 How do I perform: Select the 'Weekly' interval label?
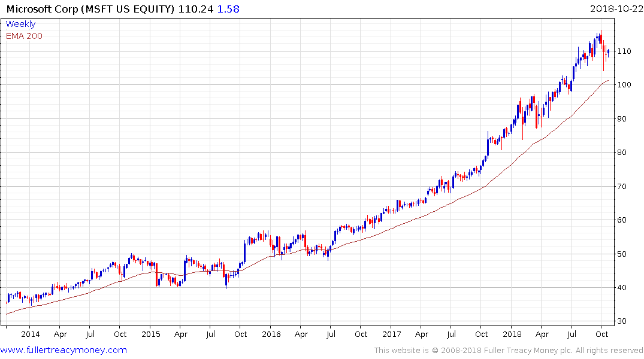pyautogui.click(x=20, y=24)
